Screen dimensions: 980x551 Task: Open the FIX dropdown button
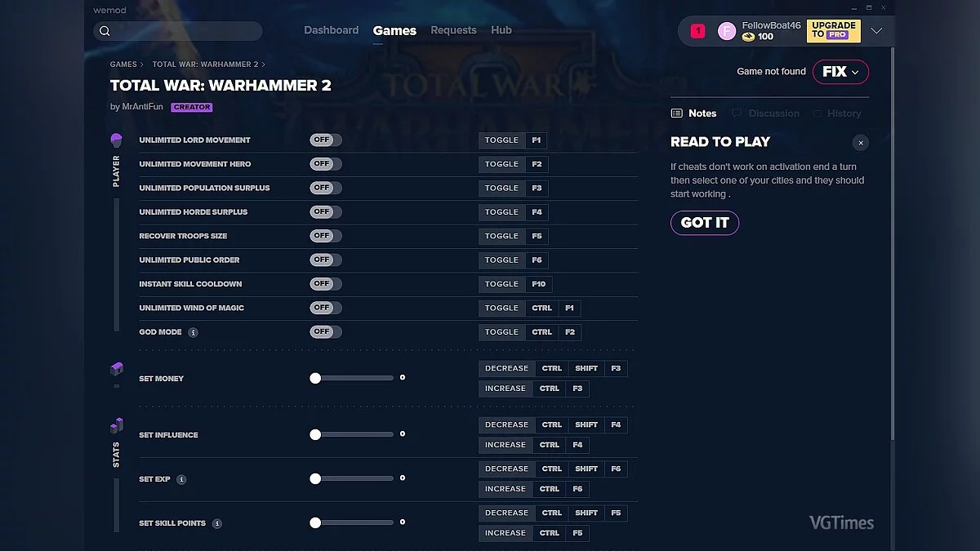click(x=840, y=72)
